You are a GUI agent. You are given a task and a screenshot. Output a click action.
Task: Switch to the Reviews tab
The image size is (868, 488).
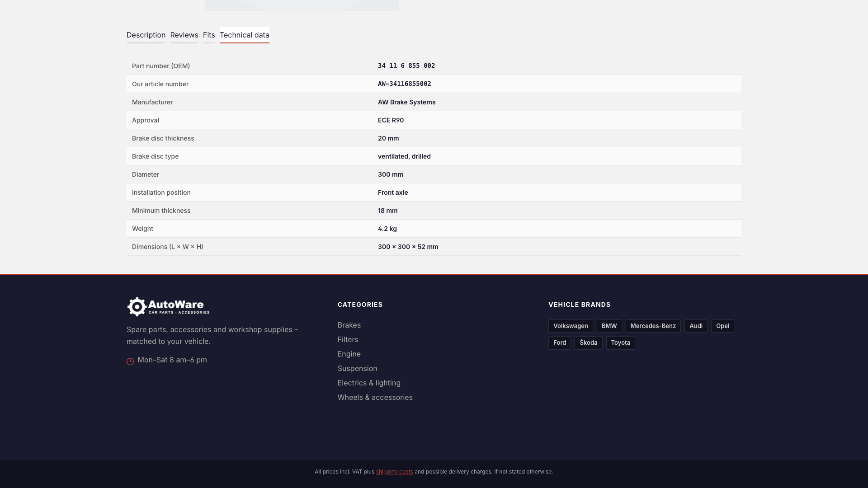click(184, 35)
